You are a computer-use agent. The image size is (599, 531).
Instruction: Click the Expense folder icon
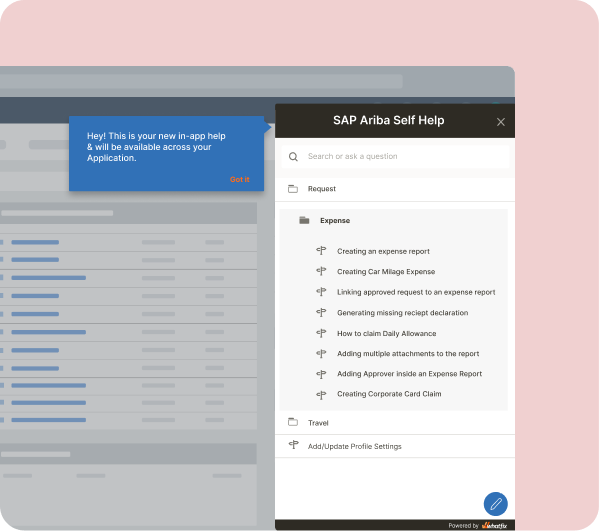coord(304,220)
